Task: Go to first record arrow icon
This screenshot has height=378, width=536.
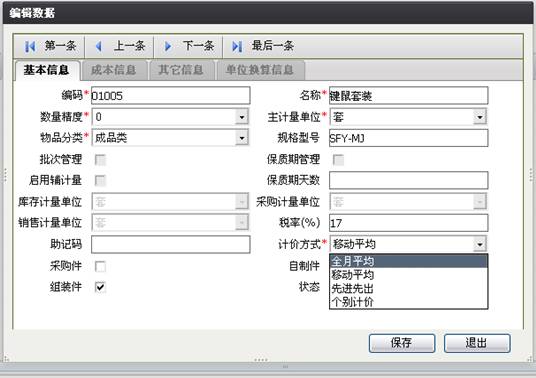Action: point(30,46)
